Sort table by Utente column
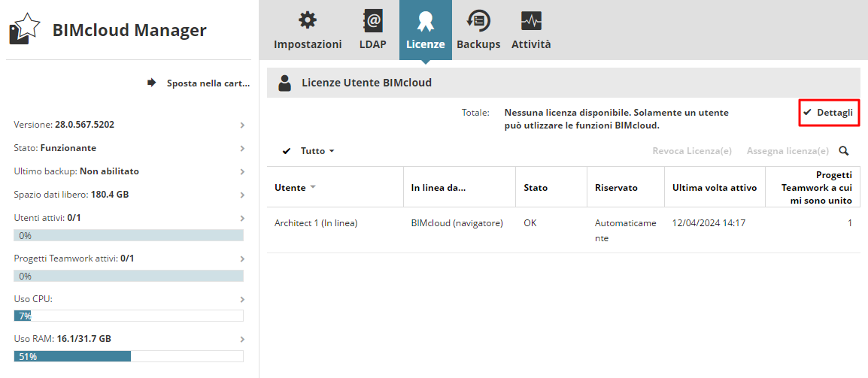The height and width of the screenshot is (378, 868). [x=291, y=187]
